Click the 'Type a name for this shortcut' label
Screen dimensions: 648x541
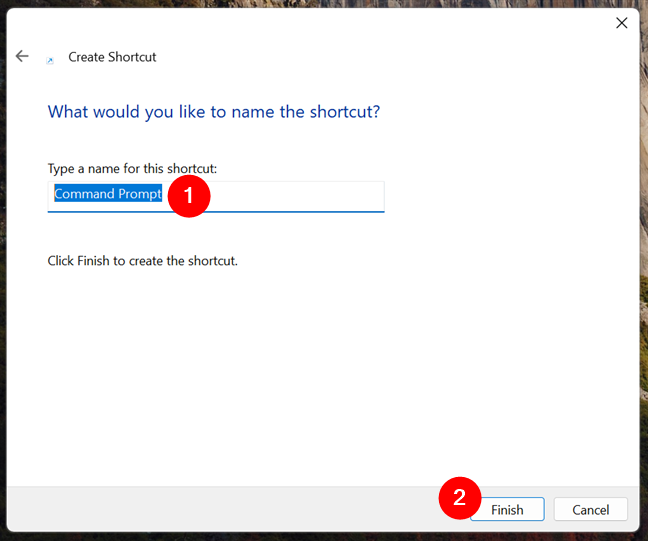point(132,169)
